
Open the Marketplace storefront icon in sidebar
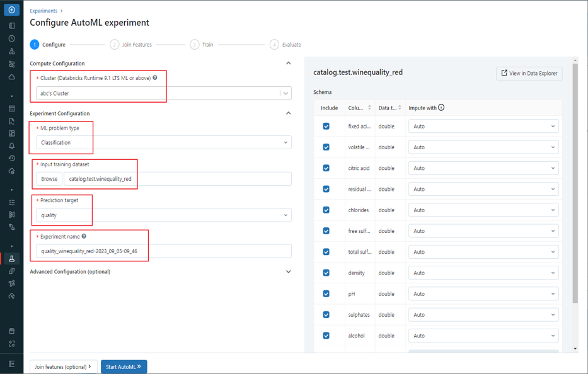[11, 331]
